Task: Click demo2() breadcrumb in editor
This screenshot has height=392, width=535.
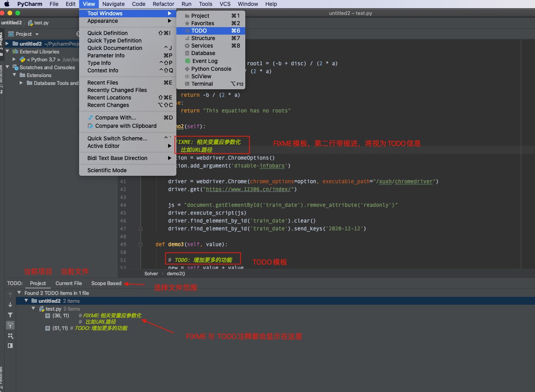Action: tap(176, 274)
